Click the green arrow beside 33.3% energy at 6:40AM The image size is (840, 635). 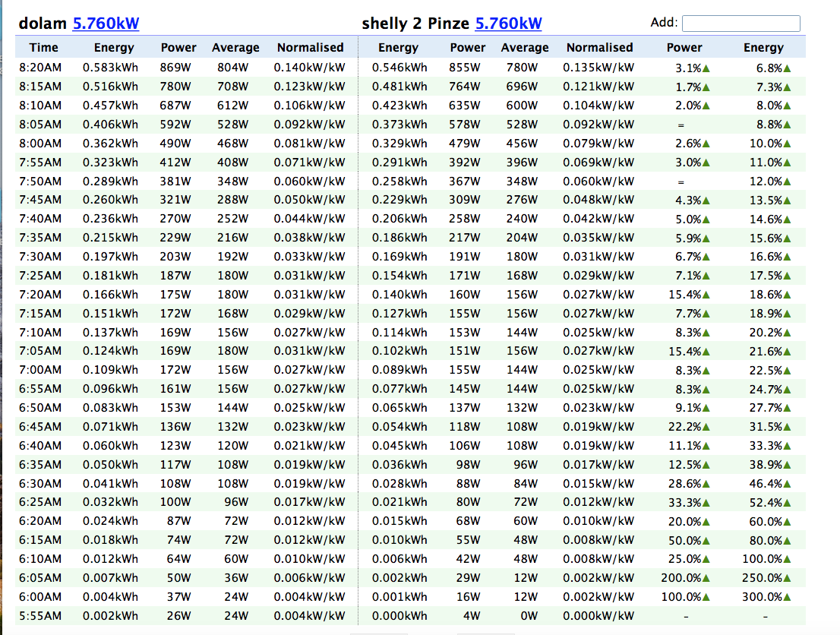pos(787,447)
